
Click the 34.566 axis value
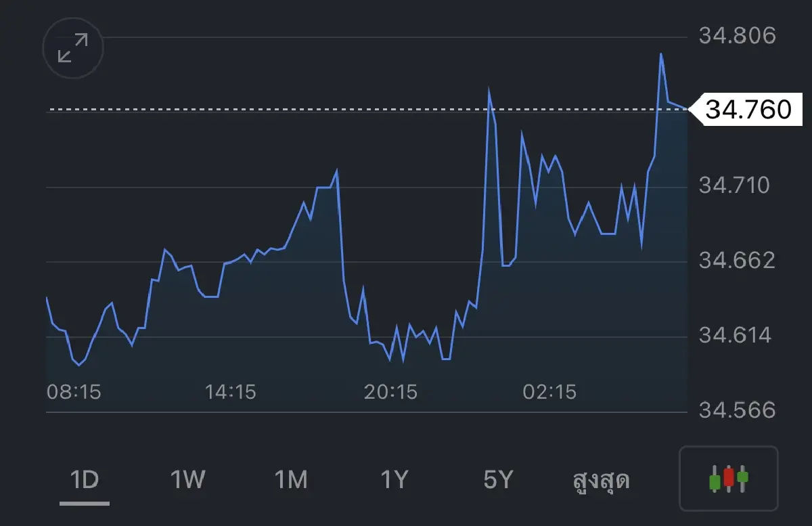737,410
